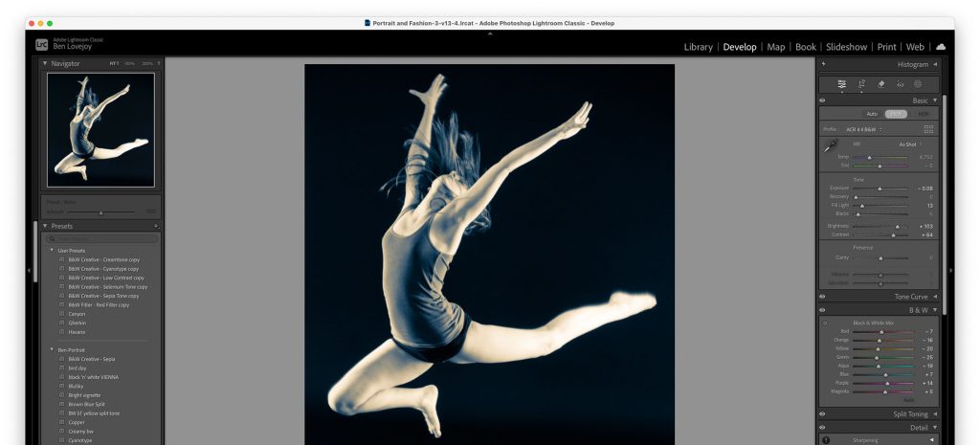Open the Slideshow module
980x445 pixels.
click(846, 47)
